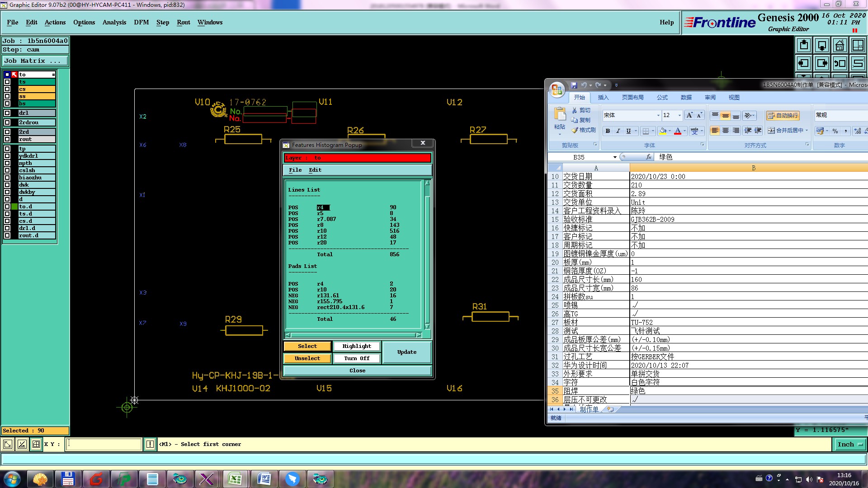This screenshot has width=868, height=488.
Task: Switch to the 公式 ribbon tab
Action: click(x=662, y=98)
